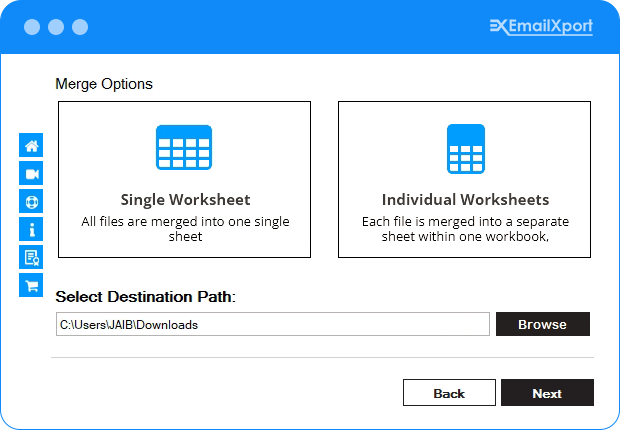
Task: Click the EmailXport logo
Action: coord(541,27)
